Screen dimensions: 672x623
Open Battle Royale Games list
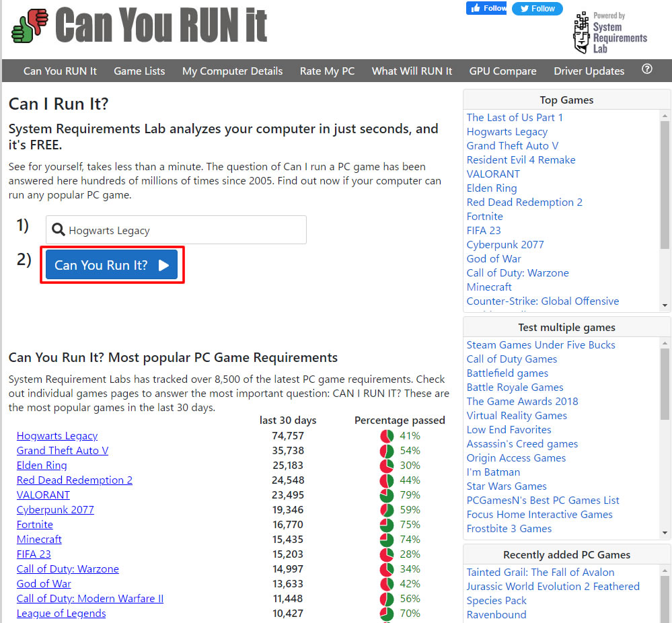[515, 387]
